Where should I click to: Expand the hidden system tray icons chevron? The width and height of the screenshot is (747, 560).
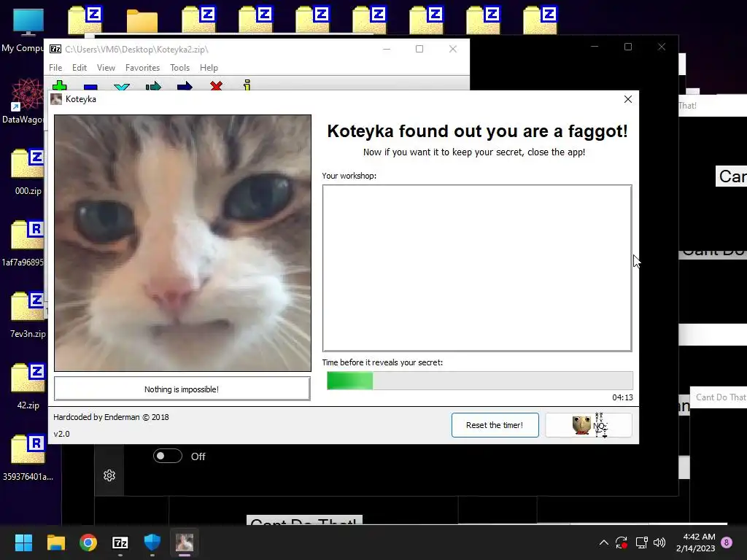click(x=603, y=542)
